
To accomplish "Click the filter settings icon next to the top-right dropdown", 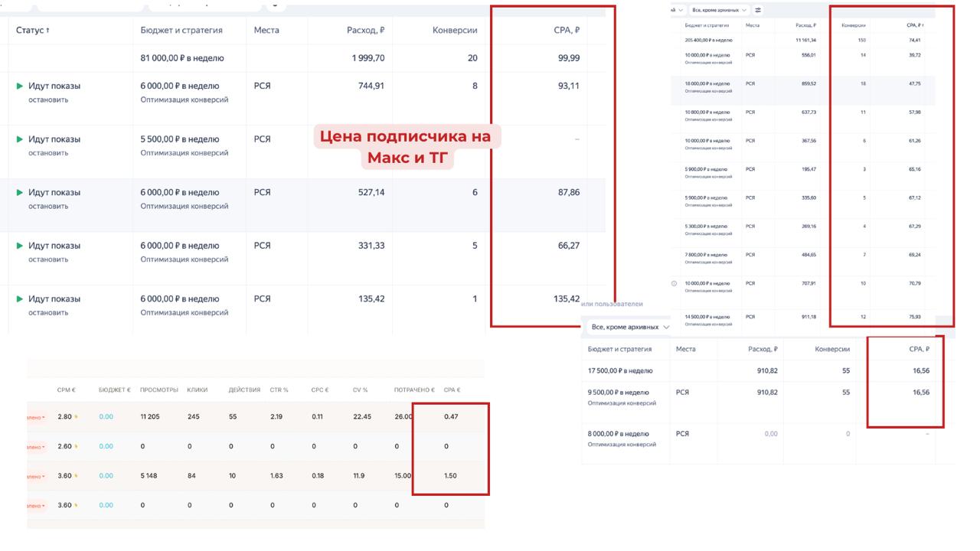I will (758, 10).
